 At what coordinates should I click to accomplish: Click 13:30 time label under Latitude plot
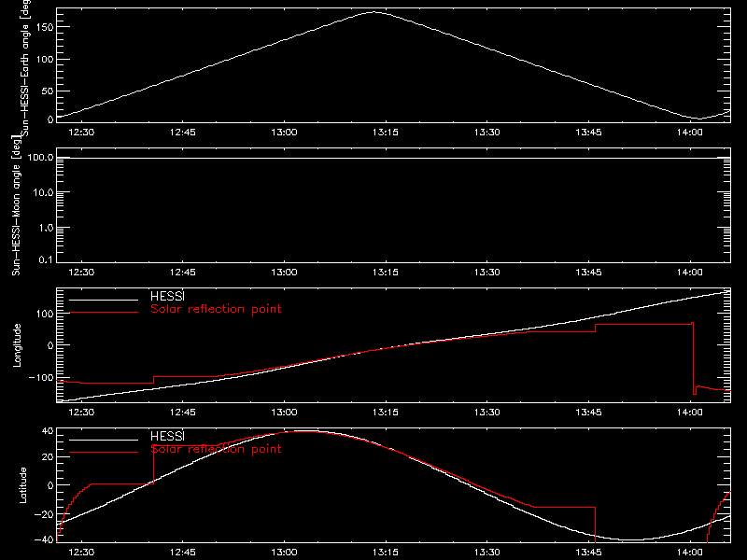[486, 553]
